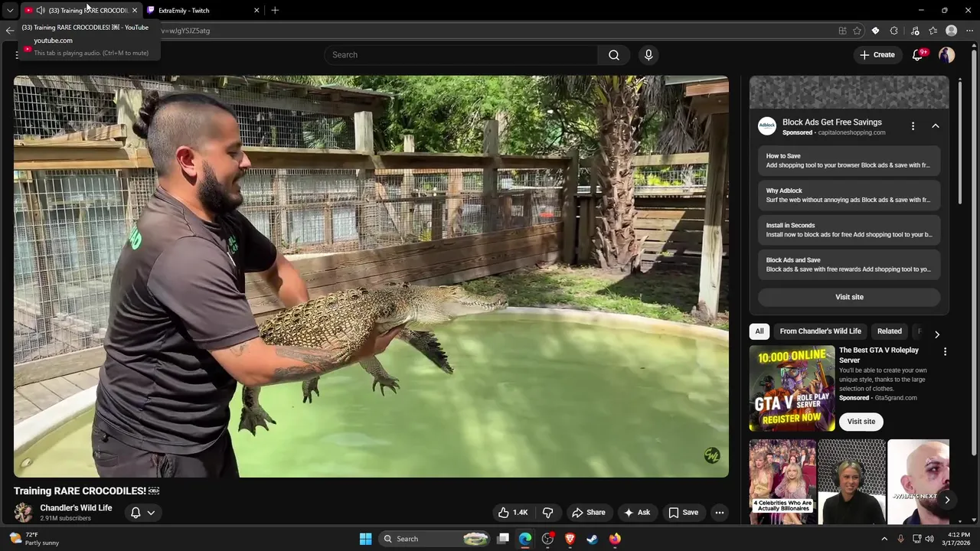Open Brave browser from the taskbar
This screenshot has width=980, height=551.
coord(570,539)
